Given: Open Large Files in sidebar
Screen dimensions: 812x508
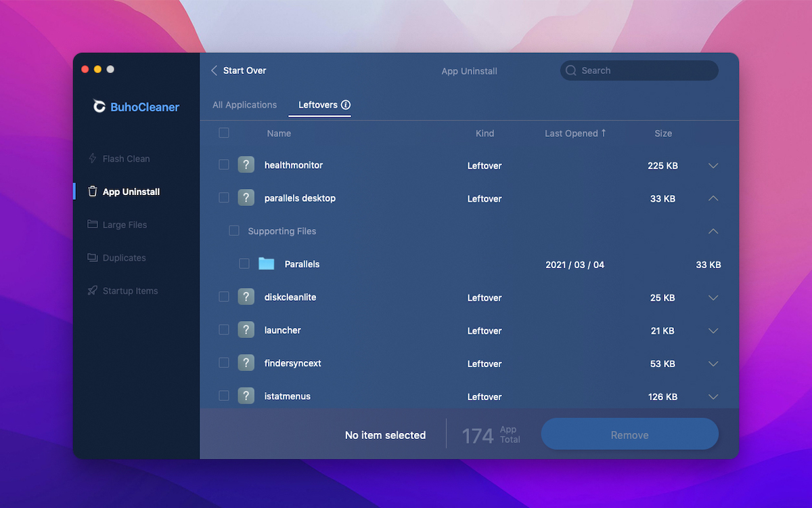Looking at the screenshot, I should pyautogui.click(x=117, y=225).
